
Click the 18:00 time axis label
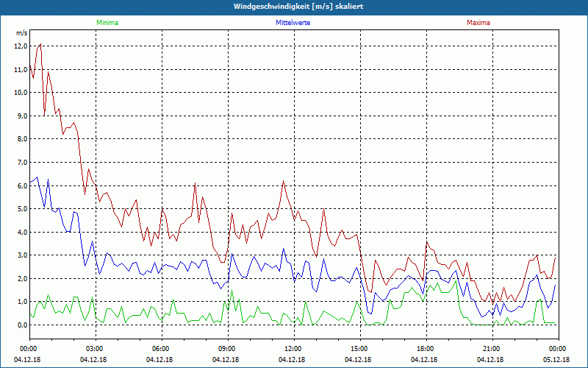[426, 349]
